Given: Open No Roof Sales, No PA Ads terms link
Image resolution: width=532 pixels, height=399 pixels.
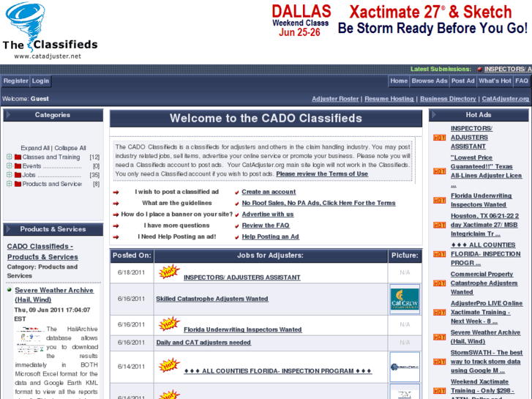Looking at the screenshot, I should pos(318,203).
